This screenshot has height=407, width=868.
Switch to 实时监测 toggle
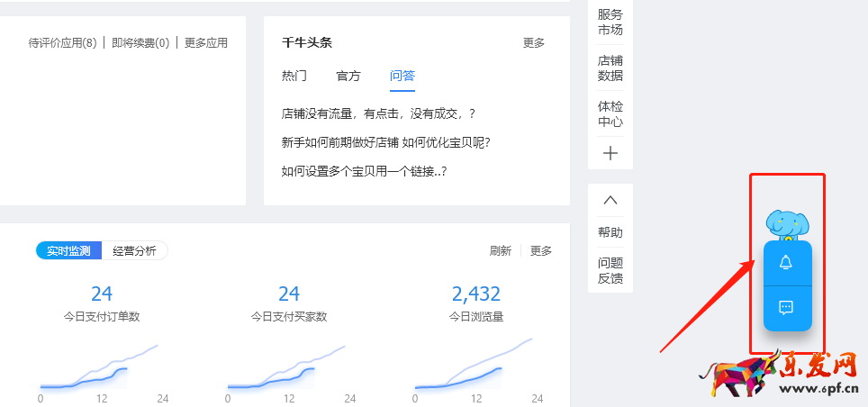[69, 251]
